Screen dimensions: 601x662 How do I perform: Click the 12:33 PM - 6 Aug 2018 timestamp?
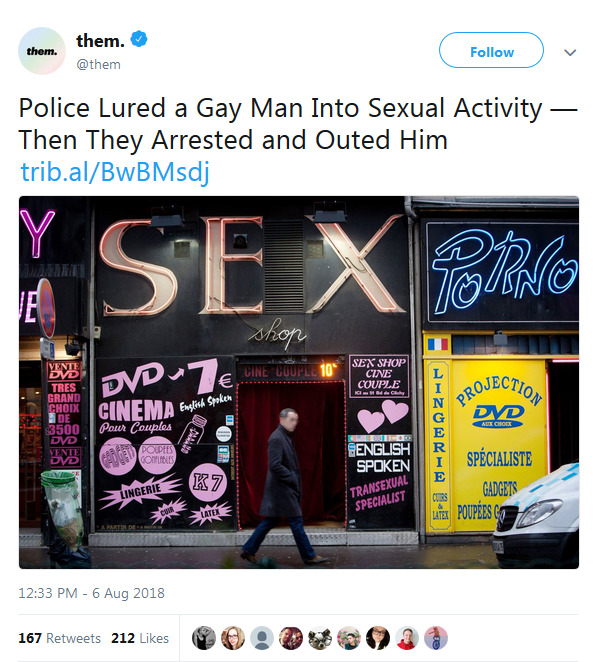(92, 593)
